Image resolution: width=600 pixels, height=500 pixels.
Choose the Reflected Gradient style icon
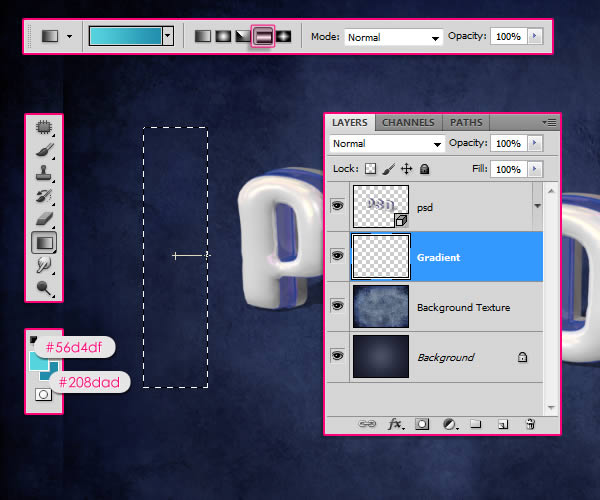pos(263,36)
